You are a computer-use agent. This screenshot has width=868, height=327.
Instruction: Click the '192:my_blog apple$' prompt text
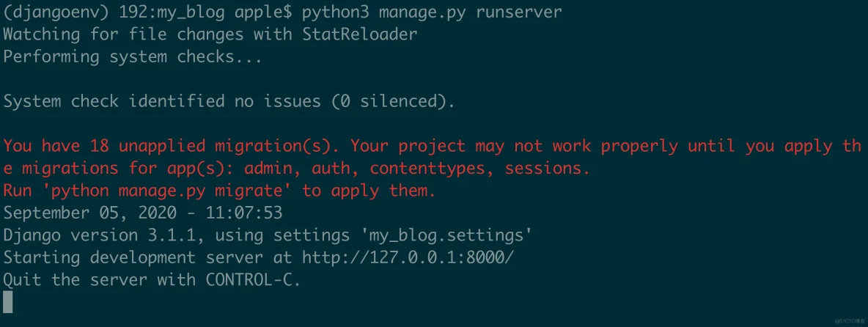(205, 12)
